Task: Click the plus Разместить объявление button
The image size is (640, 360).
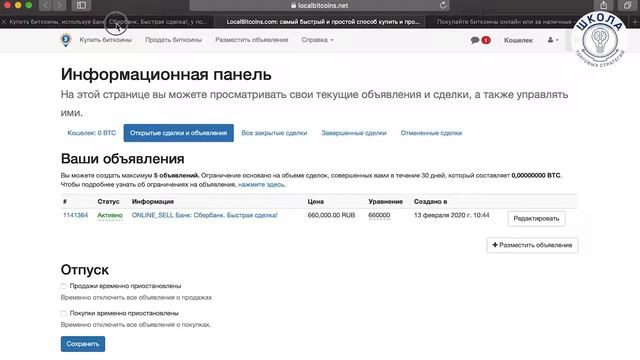Action: 532,245
